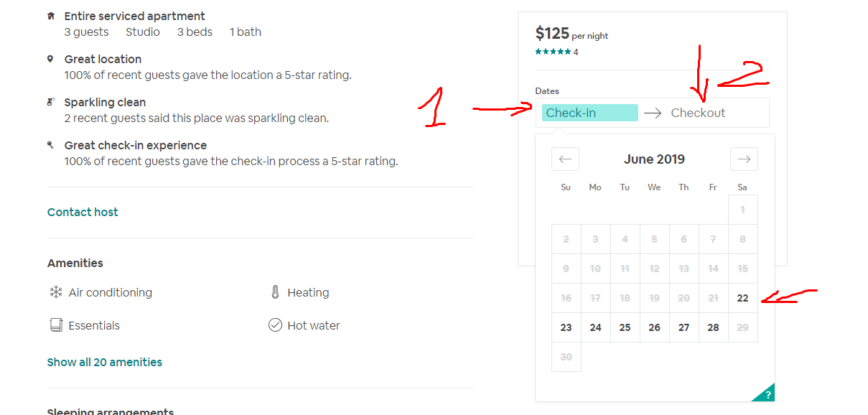Viewport: 868px width, 415px height.
Task: Go to previous month in calendar
Action: 565,159
